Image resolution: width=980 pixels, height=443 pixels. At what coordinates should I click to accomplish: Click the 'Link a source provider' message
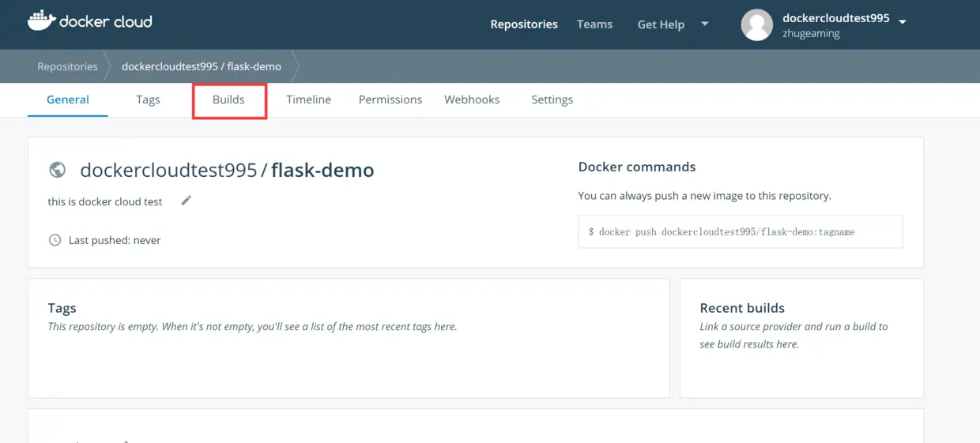[793, 335]
